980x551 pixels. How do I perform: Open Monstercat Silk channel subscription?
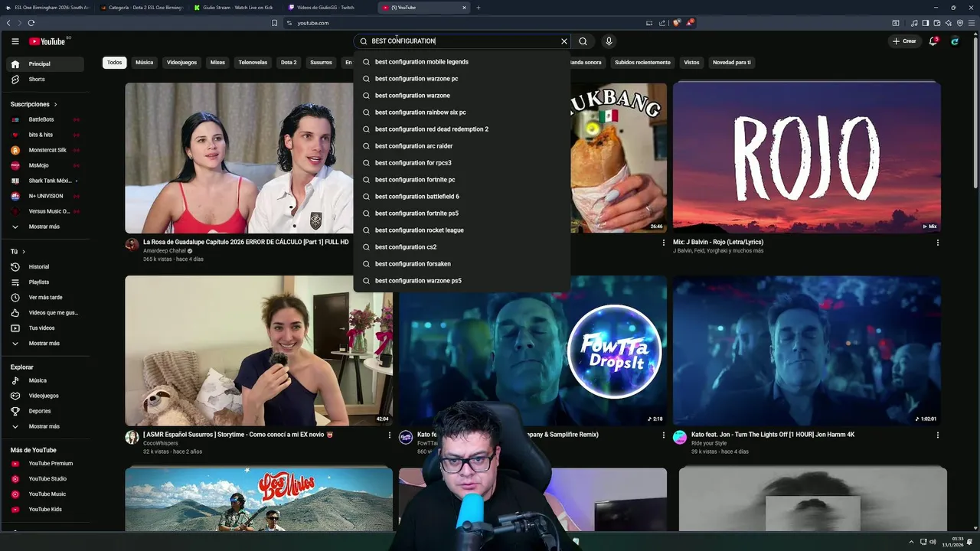point(46,150)
